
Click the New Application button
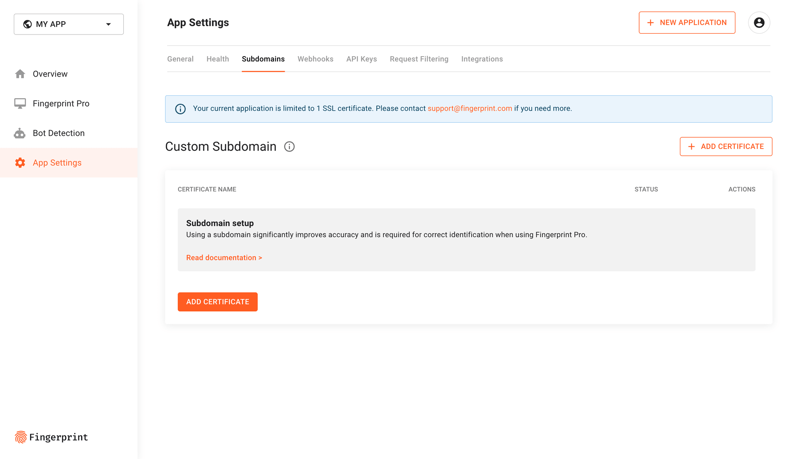pos(686,23)
